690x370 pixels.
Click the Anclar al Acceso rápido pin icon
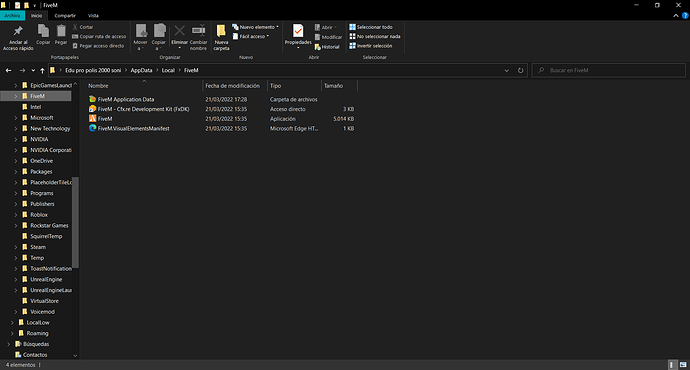point(18,31)
